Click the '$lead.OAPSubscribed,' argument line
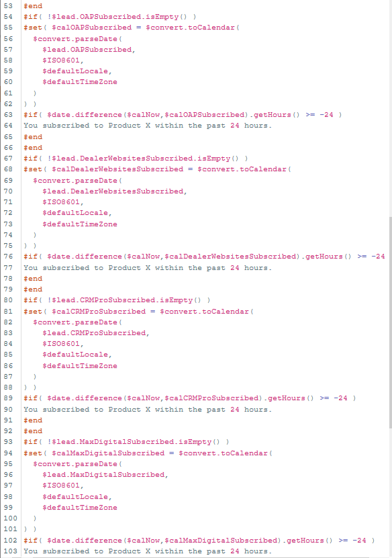Viewport: 392px width, 558px height. pyautogui.click(x=89, y=50)
